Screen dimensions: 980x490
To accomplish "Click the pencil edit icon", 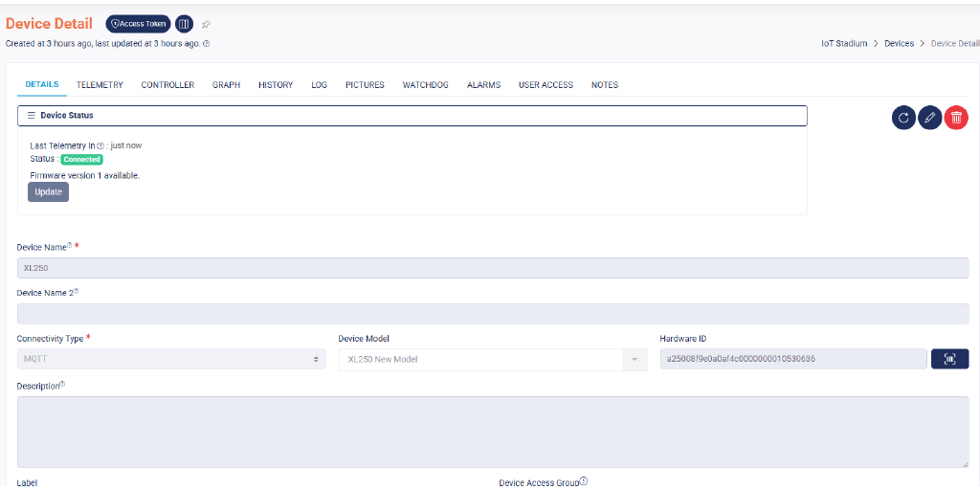I will tap(929, 118).
